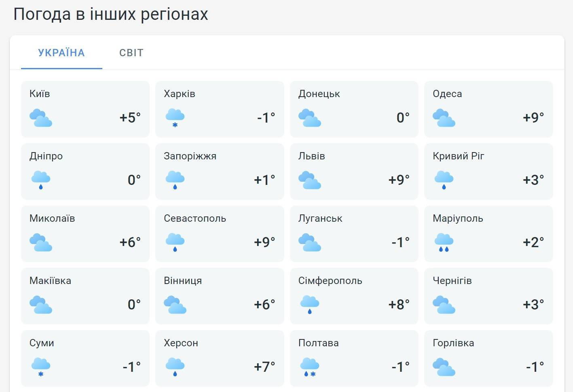This screenshot has width=573, height=392.
Task: Click the cloudy icon for Горлівка
Action: click(x=444, y=367)
